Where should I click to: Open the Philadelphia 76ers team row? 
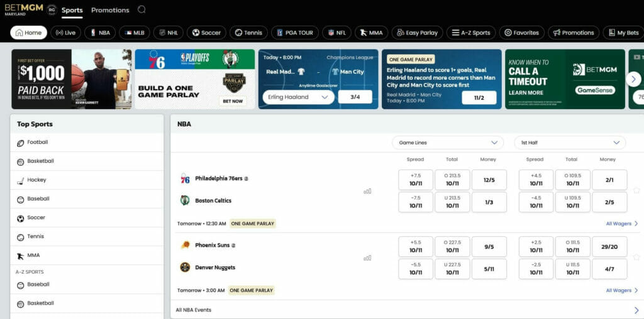click(x=214, y=179)
